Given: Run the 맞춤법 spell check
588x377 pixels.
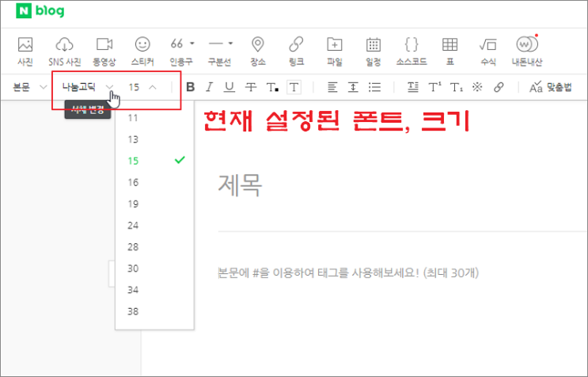Looking at the screenshot, I should pyautogui.click(x=550, y=87).
